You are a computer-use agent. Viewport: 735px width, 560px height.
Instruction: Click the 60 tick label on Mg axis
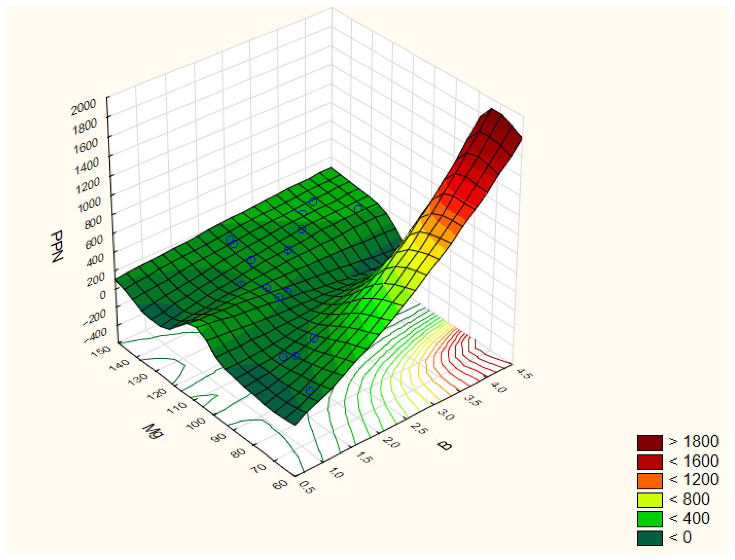(x=280, y=484)
